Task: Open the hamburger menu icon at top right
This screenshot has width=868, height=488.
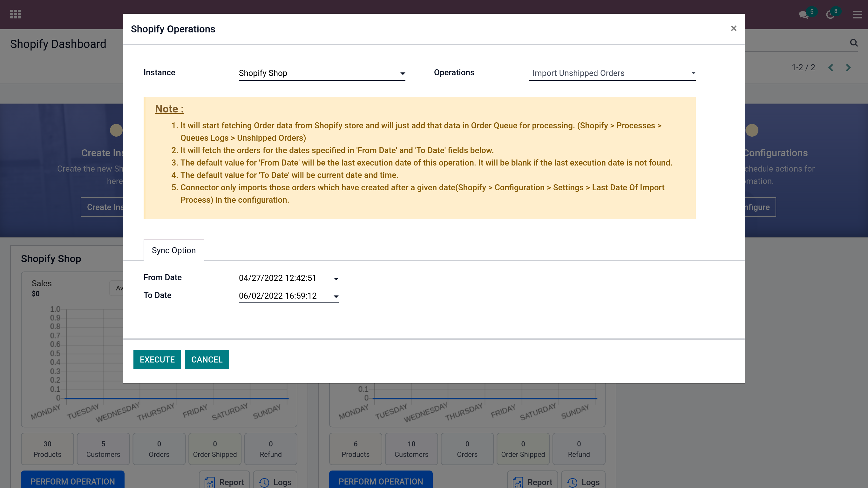Action: [x=858, y=15]
